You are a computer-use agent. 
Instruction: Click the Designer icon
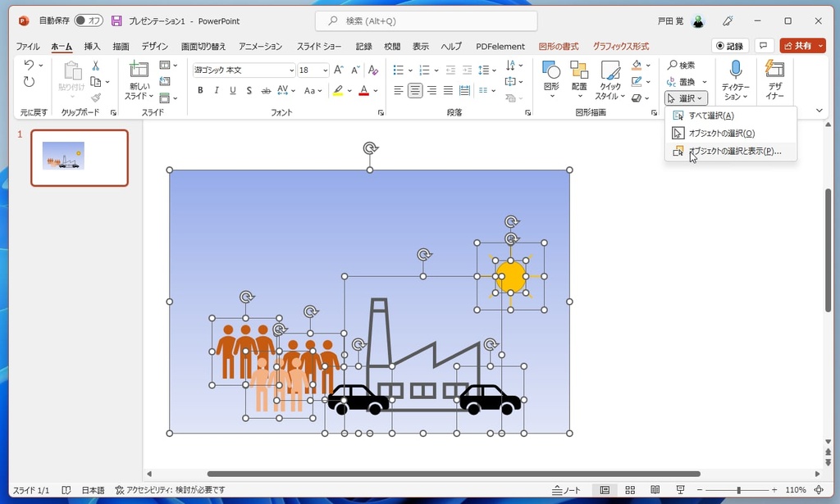pyautogui.click(x=774, y=69)
